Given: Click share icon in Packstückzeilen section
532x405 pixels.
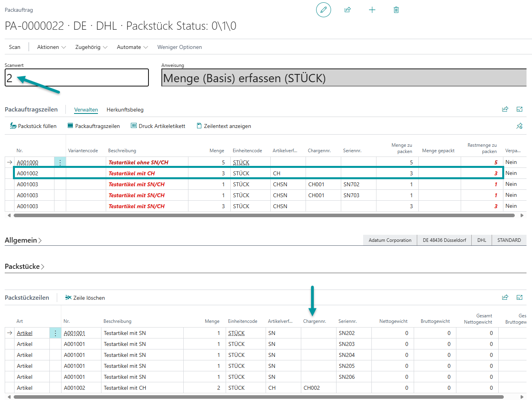Looking at the screenshot, I should pyautogui.click(x=505, y=297).
